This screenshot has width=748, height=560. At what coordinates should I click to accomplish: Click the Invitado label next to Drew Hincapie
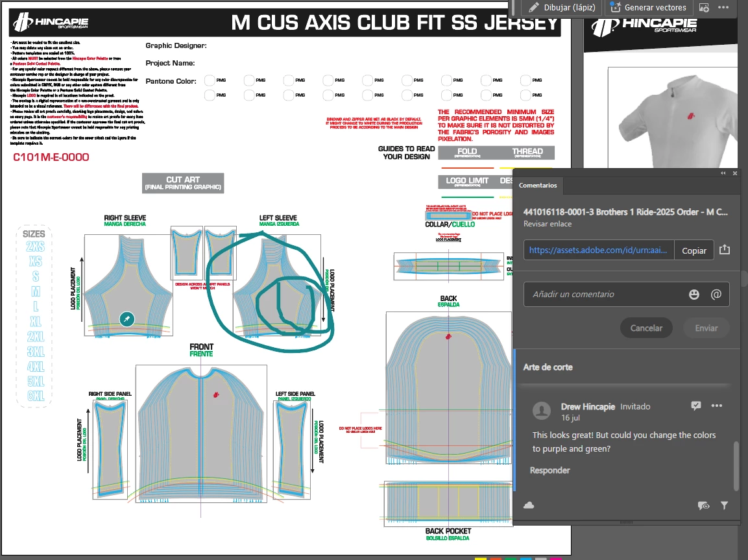coord(635,406)
